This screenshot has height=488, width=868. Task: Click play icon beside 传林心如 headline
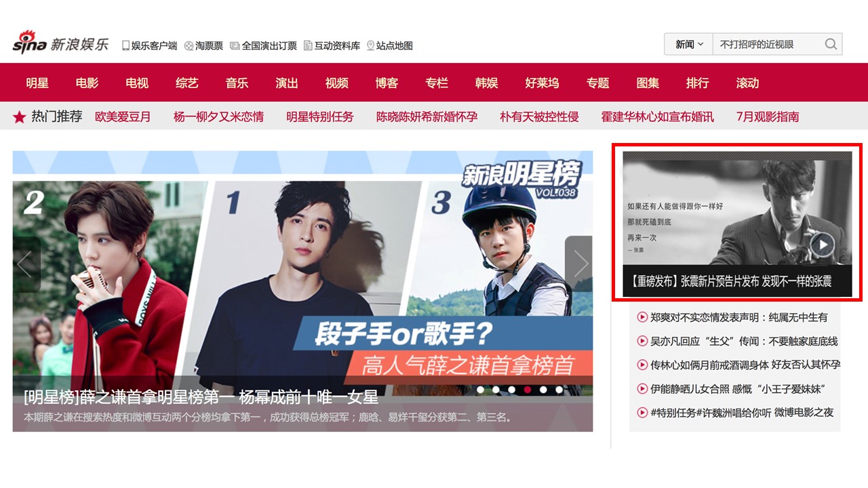(642, 365)
